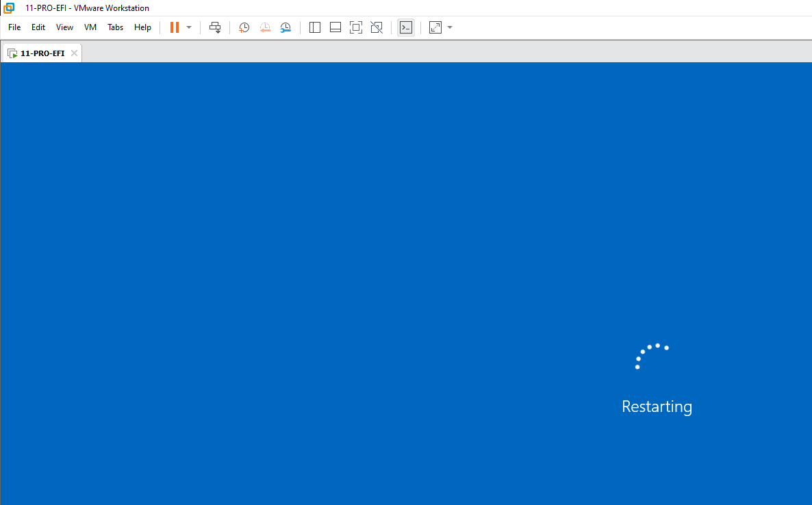Open the VM menu

pyautogui.click(x=90, y=27)
